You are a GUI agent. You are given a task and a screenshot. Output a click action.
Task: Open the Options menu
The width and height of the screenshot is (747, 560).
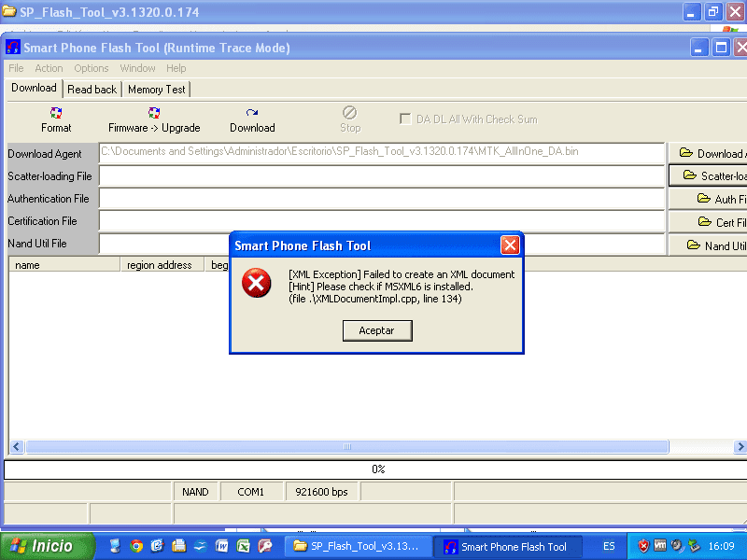tap(91, 68)
